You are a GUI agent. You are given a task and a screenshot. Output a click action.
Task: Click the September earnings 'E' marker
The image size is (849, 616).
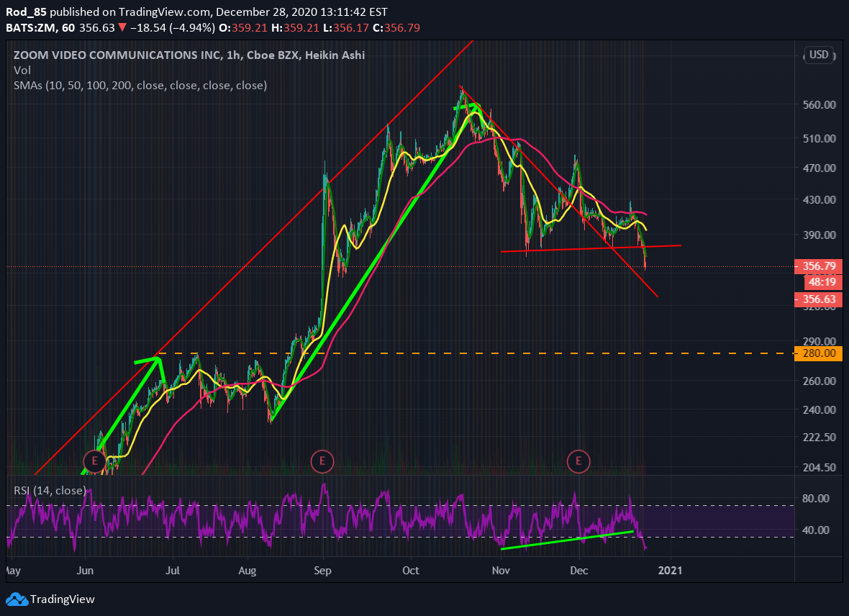322,461
